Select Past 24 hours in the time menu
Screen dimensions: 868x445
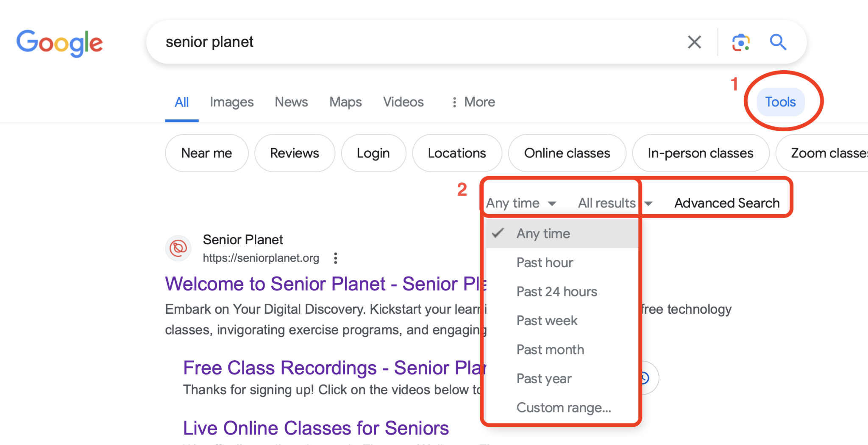(556, 291)
